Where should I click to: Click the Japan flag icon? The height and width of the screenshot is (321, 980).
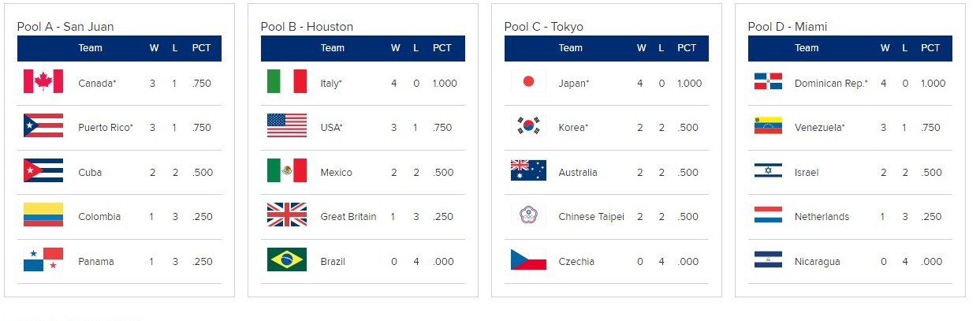point(530,82)
